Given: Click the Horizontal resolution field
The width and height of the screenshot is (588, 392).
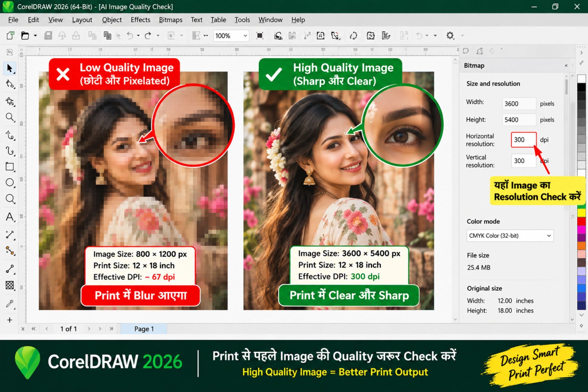Looking at the screenshot, I should pos(523,139).
